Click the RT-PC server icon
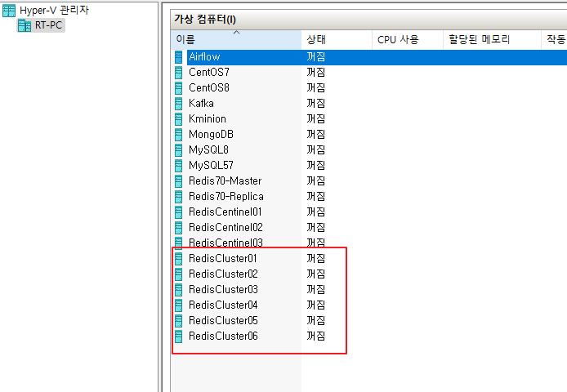 [25, 25]
